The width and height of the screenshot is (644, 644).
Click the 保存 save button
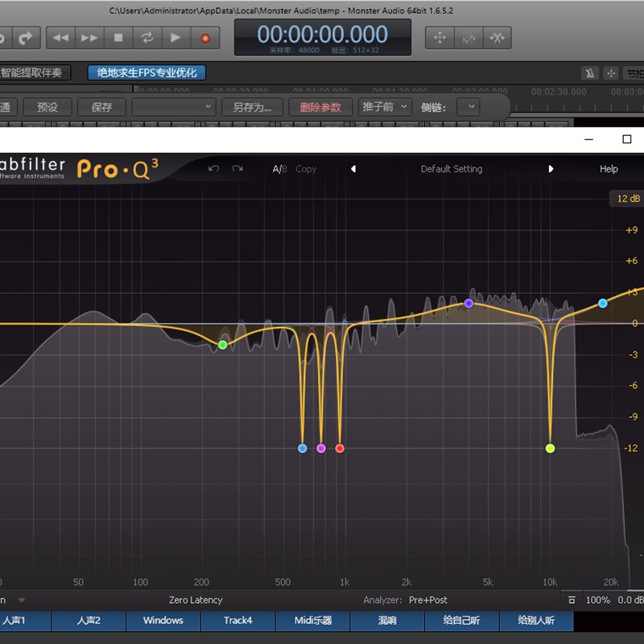(x=101, y=107)
